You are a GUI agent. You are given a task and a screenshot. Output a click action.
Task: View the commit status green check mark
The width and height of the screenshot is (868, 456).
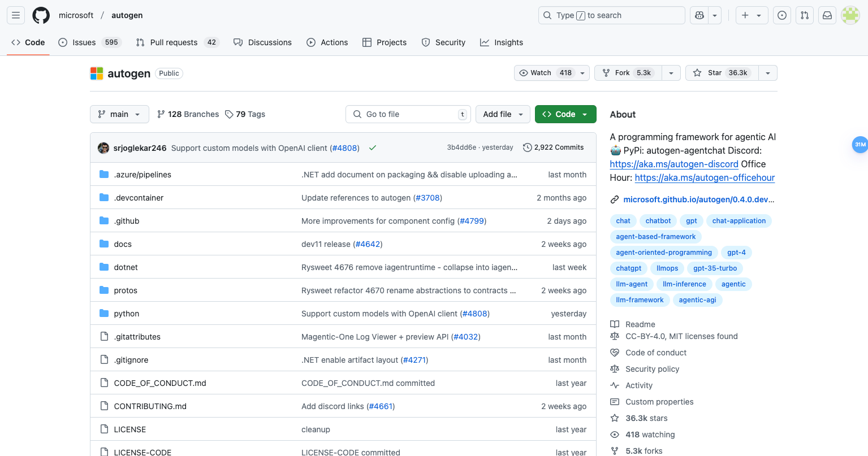coord(373,148)
